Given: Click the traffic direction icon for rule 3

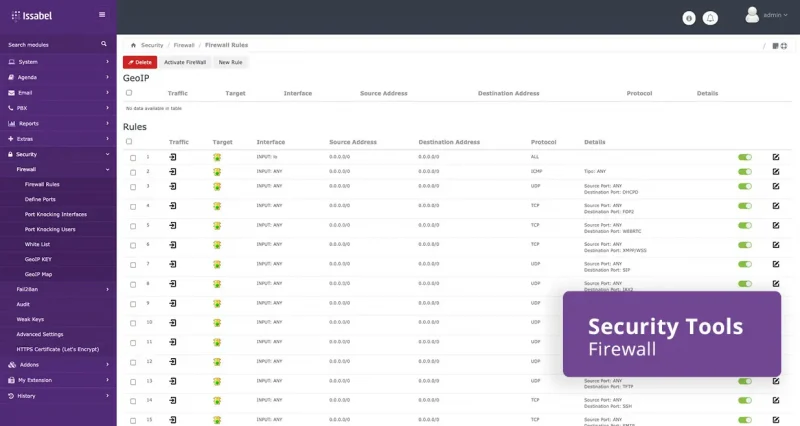Looking at the screenshot, I should tap(173, 186).
